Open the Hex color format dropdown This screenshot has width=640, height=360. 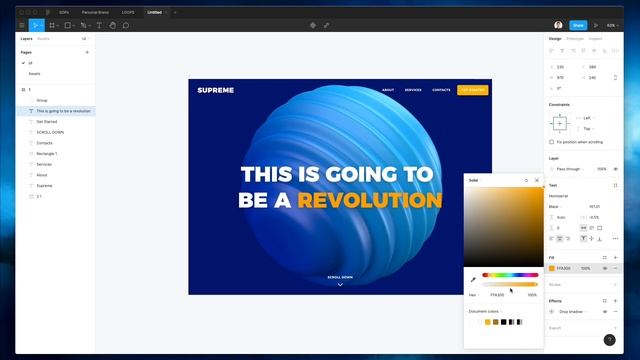(x=474, y=295)
